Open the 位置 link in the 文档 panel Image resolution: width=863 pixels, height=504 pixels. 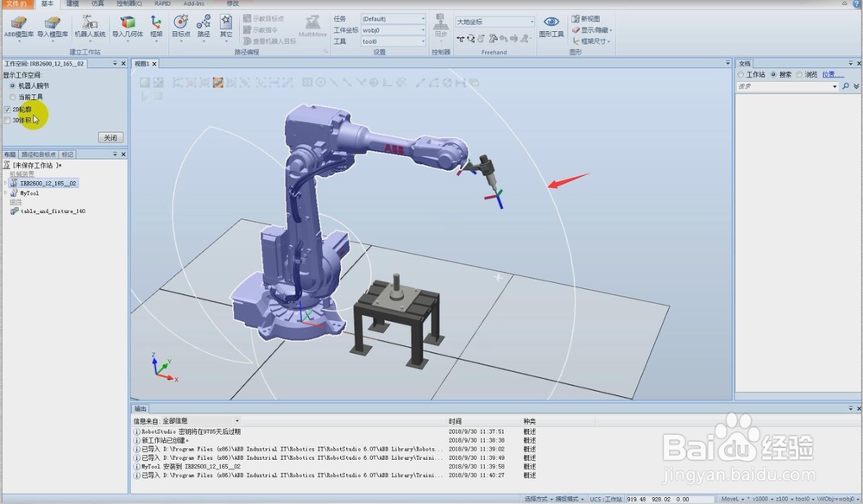(832, 74)
